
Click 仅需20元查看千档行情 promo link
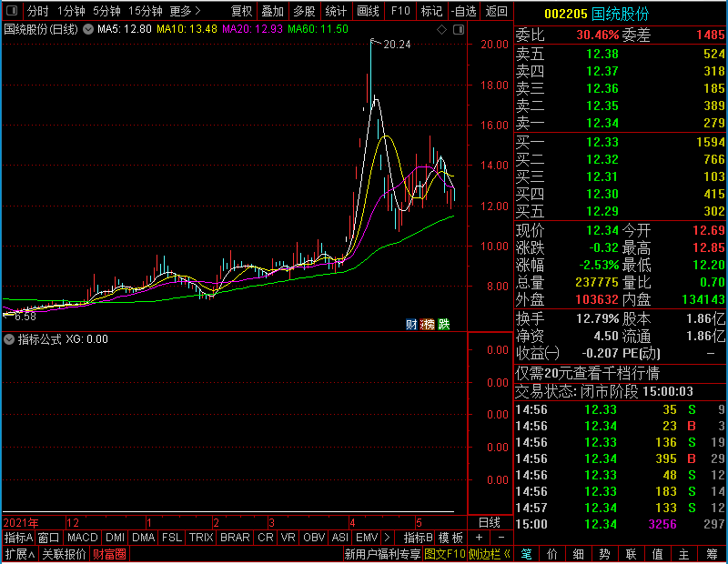click(x=587, y=373)
